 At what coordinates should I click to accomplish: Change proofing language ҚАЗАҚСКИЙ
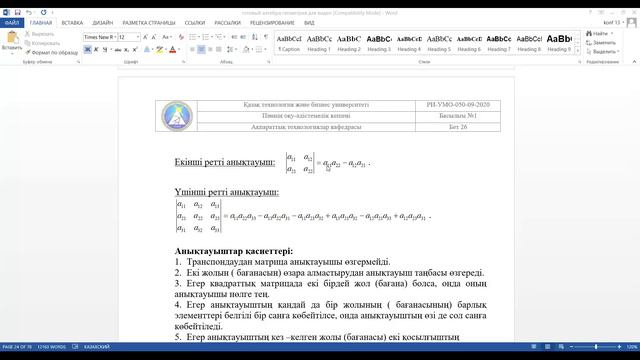[97, 347]
